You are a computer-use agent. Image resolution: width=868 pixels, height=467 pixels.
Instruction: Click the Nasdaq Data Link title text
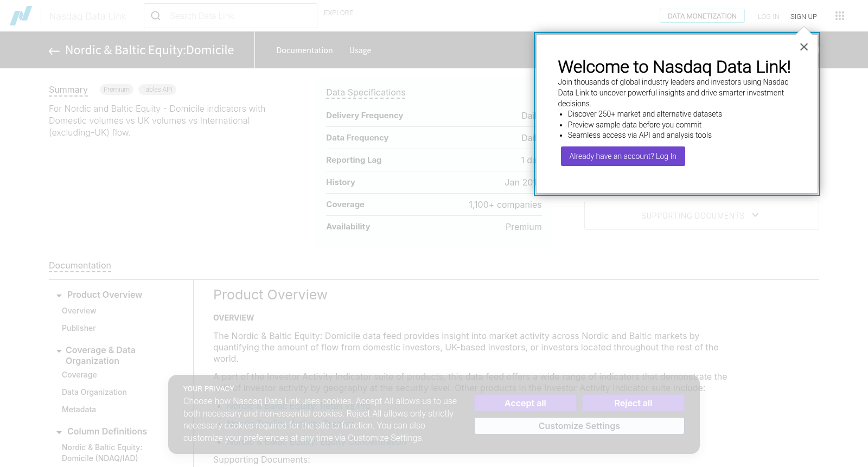pyautogui.click(x=88, y=16)
